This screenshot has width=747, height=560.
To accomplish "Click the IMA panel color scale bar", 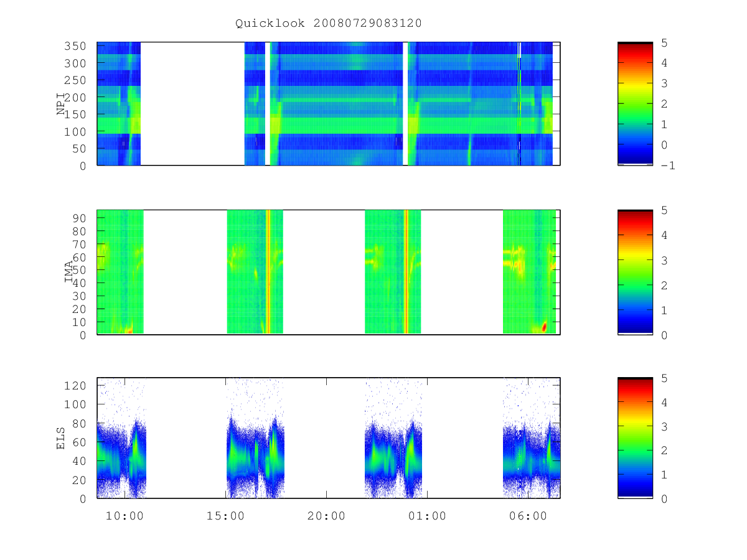I will [x=635, y=273].
